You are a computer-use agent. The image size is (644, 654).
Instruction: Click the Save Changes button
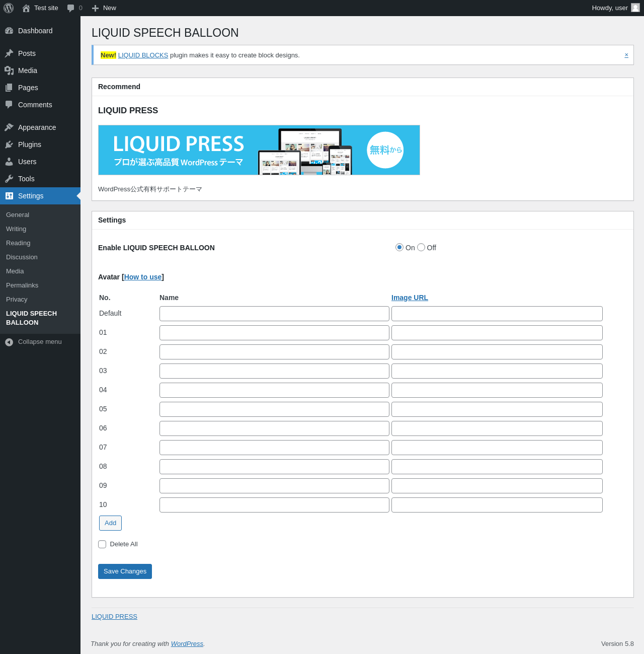(x=125, y=571)
